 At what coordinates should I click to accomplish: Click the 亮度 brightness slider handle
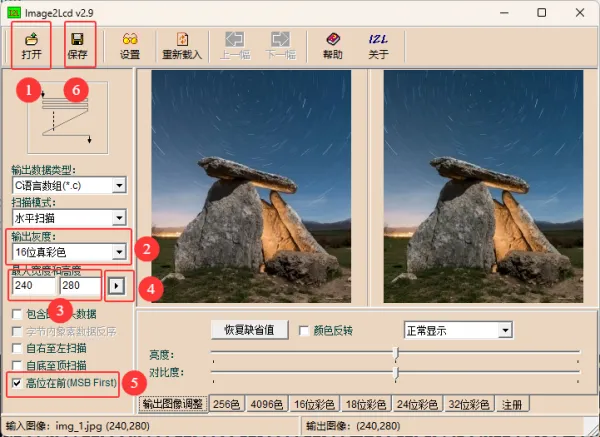[x=396, y=353]
